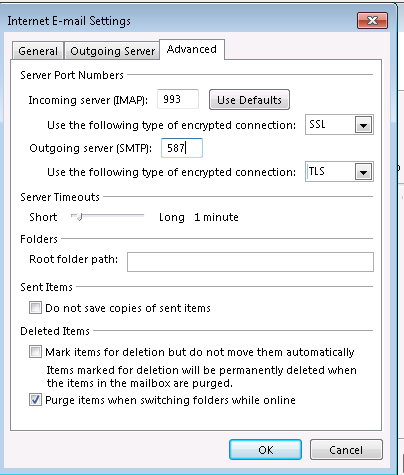The width and height of the screenshot is (404, 475).
Task: Click into the Incoming server IMAP port field
Action: [178, 99]
